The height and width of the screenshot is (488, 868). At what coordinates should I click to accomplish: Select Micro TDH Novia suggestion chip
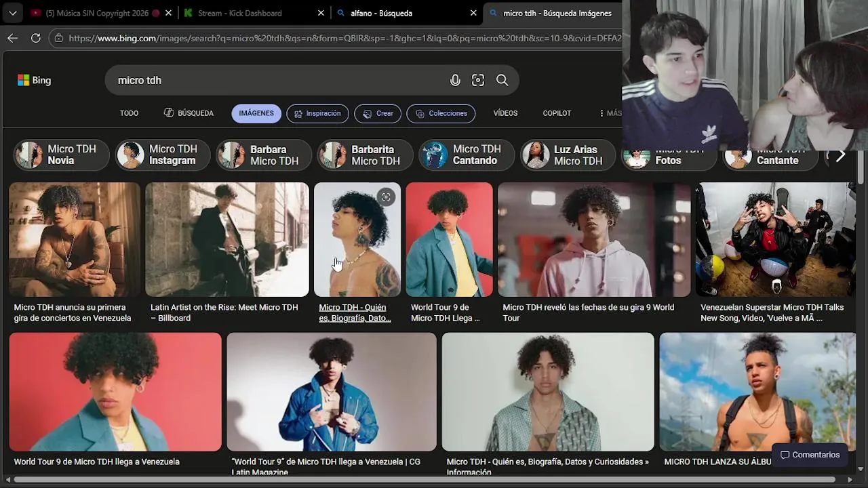pyautogui.click(x=61, y=155)
